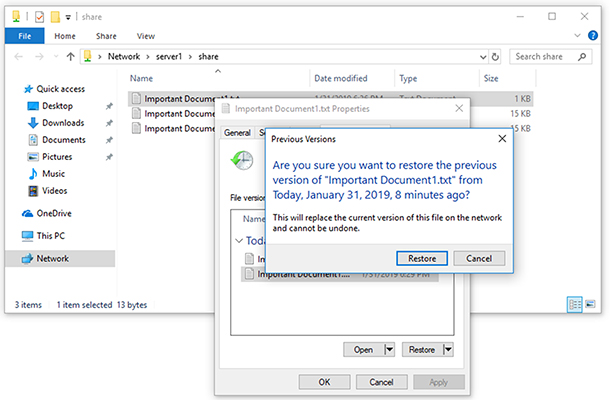Open the File tab in Explorer ribbon
Viewport: 610px width, 400px height.
[25, 36]
